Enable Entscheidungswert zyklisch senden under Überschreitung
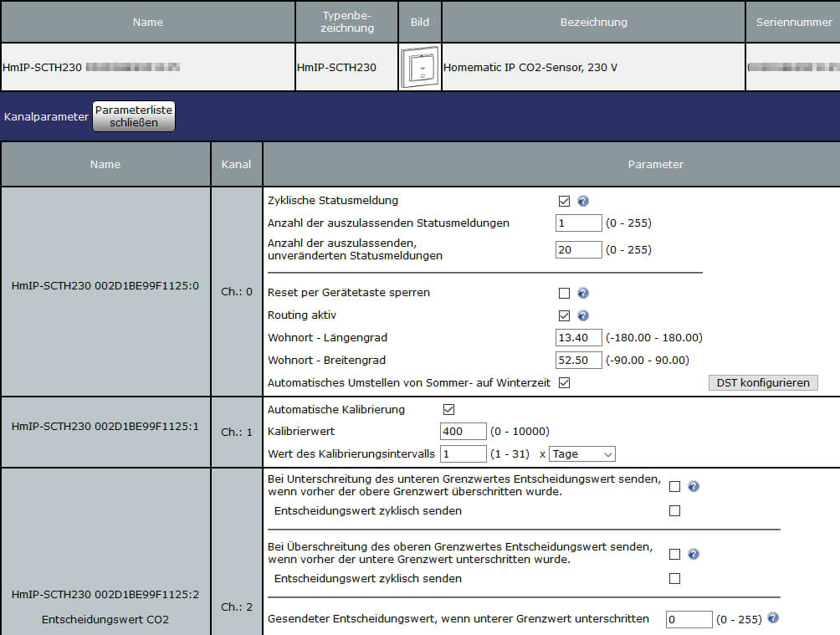 tap(674, 579)
